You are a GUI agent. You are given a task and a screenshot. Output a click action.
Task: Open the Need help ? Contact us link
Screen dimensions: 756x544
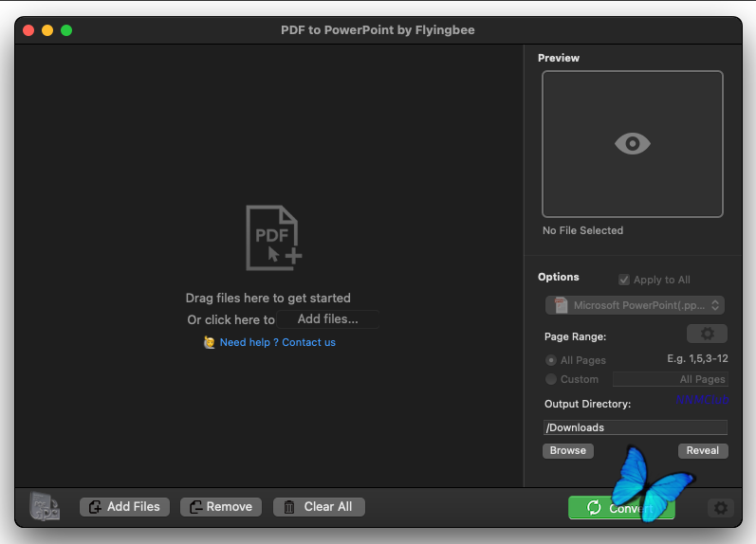[278, 342]
